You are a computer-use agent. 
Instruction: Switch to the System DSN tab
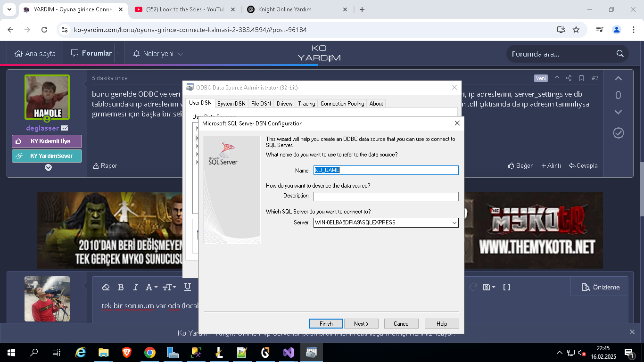[x=231, y=104]
